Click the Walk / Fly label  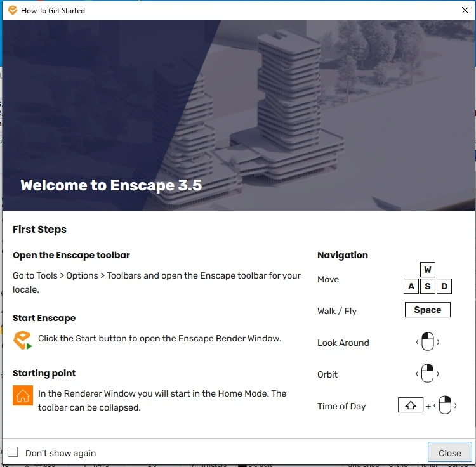click(x=336, y=311)
